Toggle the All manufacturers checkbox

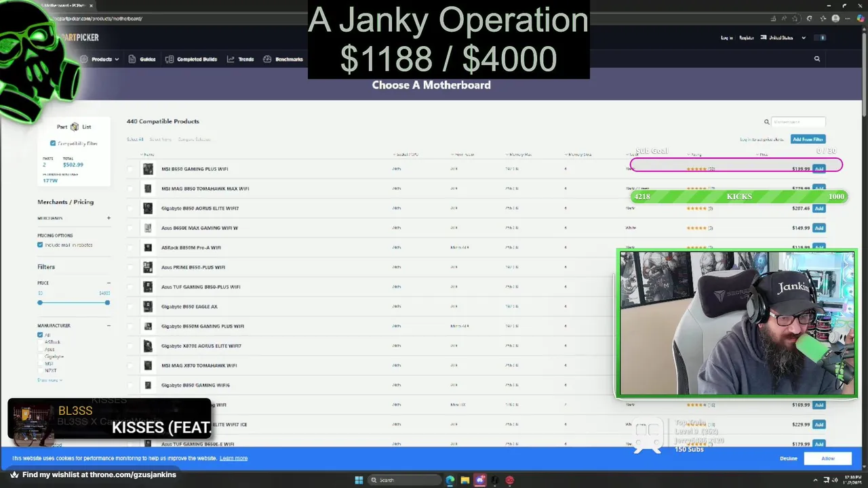[x=40, y=335]
